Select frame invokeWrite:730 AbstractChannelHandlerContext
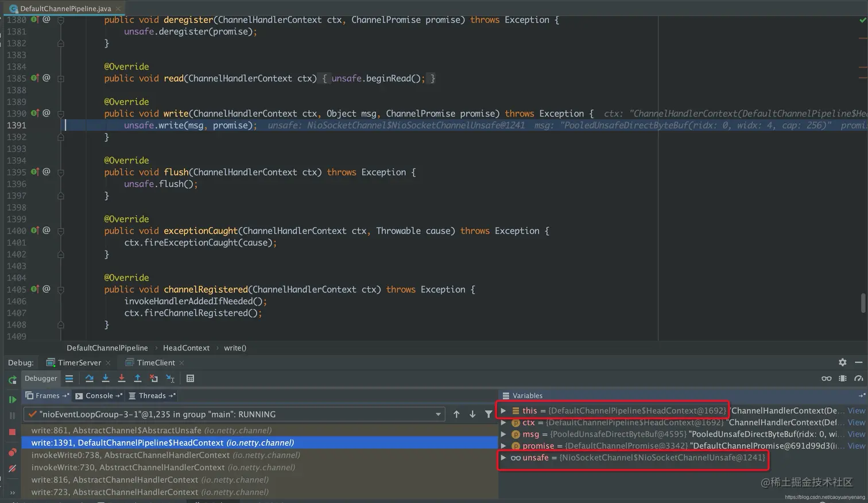The image size is (868, 503). (x=259, y=467)
